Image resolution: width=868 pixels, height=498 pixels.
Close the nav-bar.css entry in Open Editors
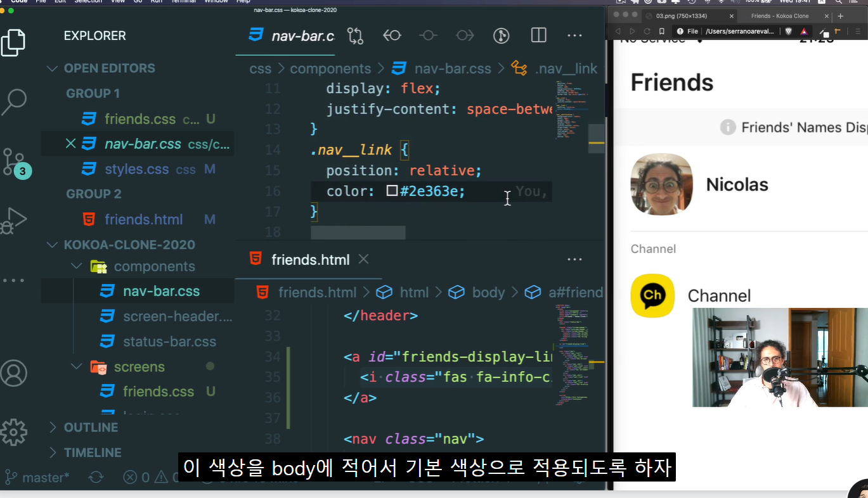(x=71, y=144)
